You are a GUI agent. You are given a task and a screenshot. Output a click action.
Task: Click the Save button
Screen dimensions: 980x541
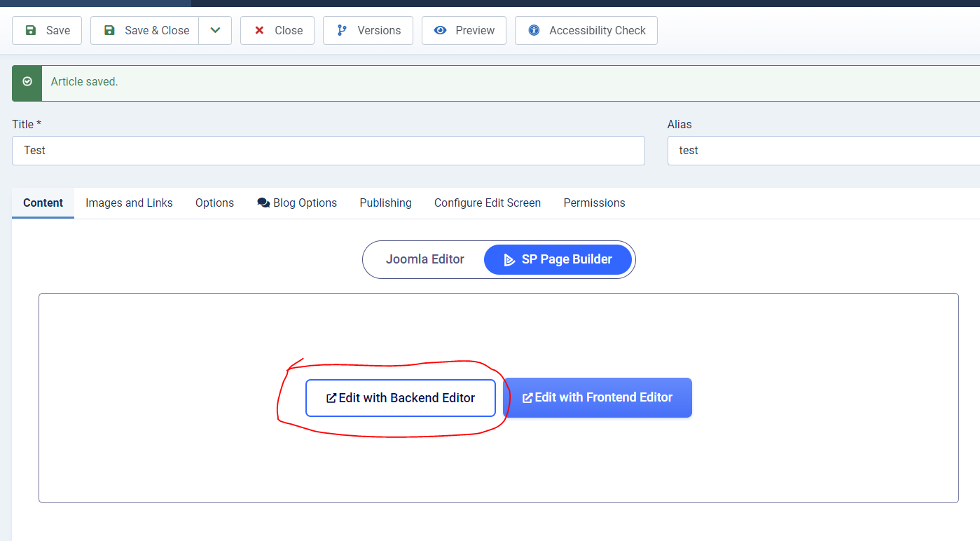tap(47, 30)
